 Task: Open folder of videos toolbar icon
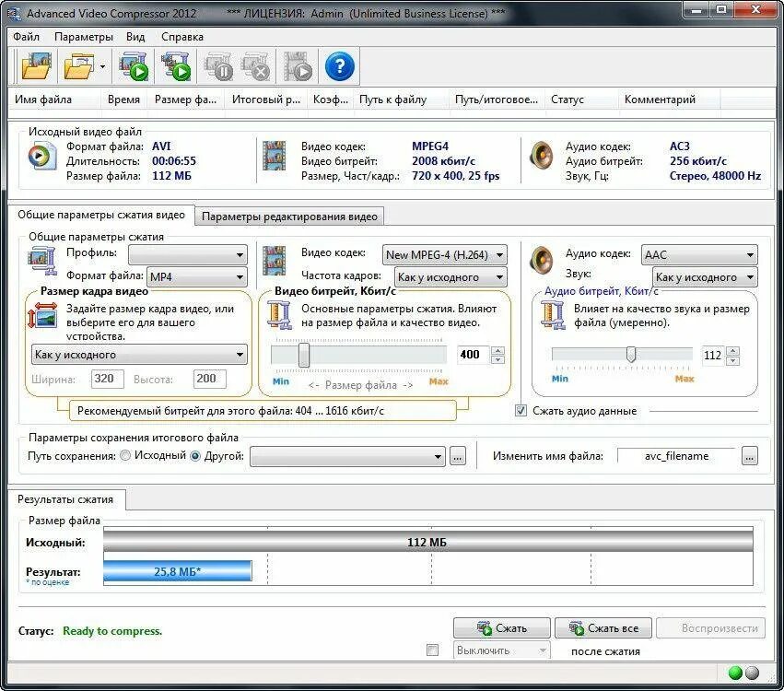(x=79, y=66)
